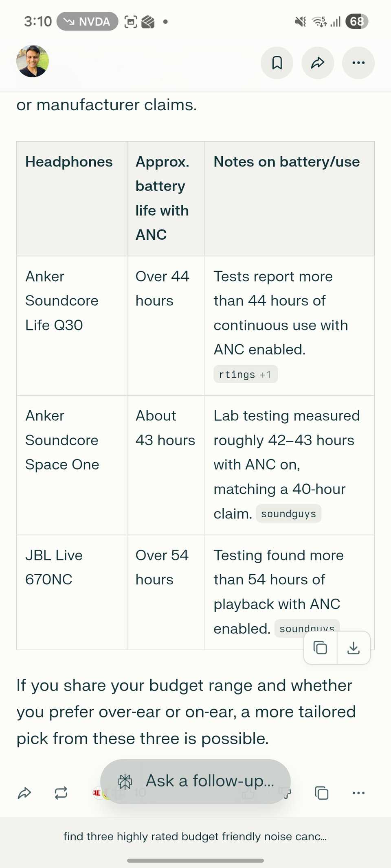Viewport: 391px width, 868px height.
Task: Tap the Headphones column header
Action: point(69,162)
